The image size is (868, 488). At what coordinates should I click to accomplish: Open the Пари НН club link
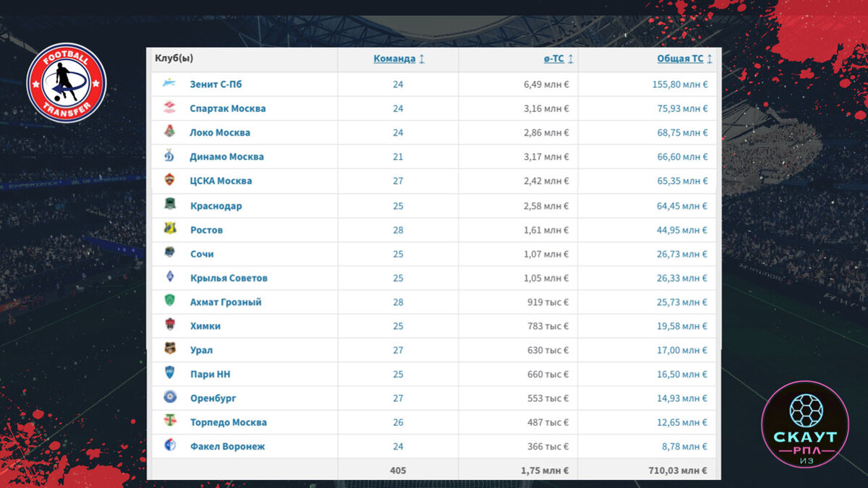click(210, 374)
